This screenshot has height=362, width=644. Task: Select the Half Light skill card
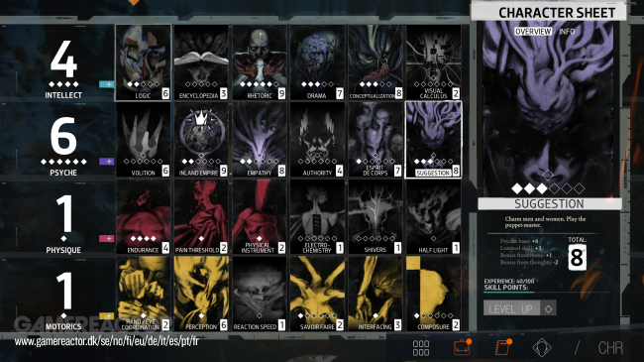pos(433,217)
